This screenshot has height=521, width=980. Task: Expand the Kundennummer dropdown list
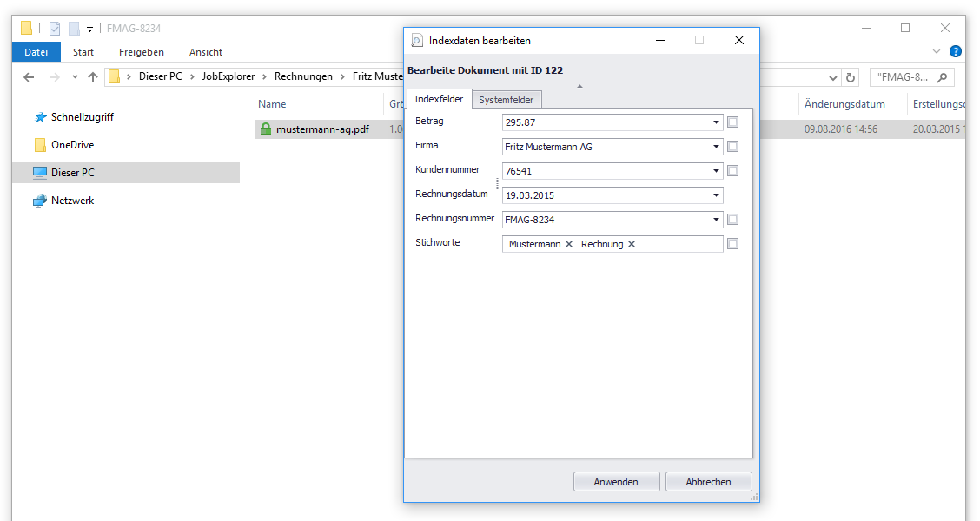(716, 170)
